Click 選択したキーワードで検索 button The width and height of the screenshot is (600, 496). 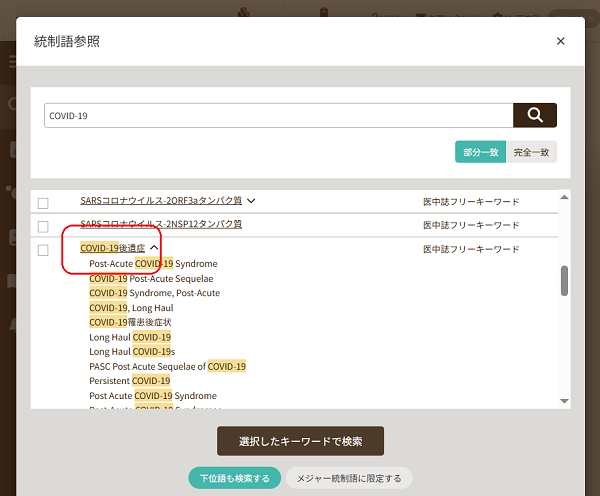click(x=300, y=441)
